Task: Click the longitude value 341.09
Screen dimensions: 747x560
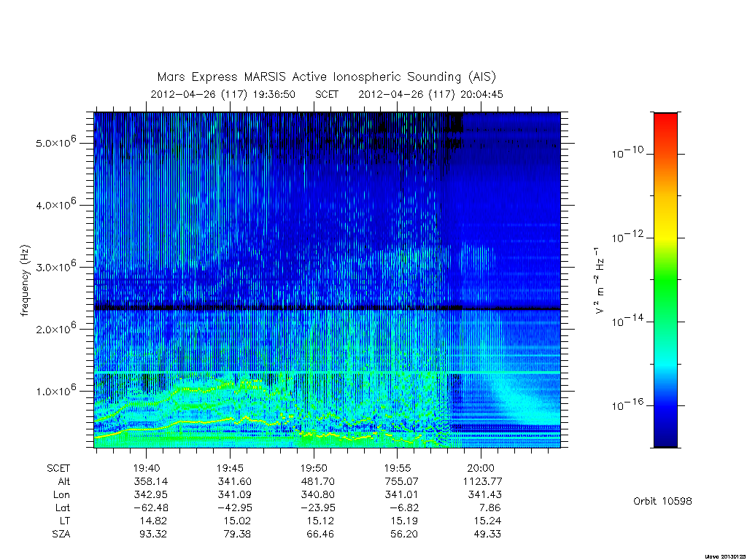Action: coord(234,495)
